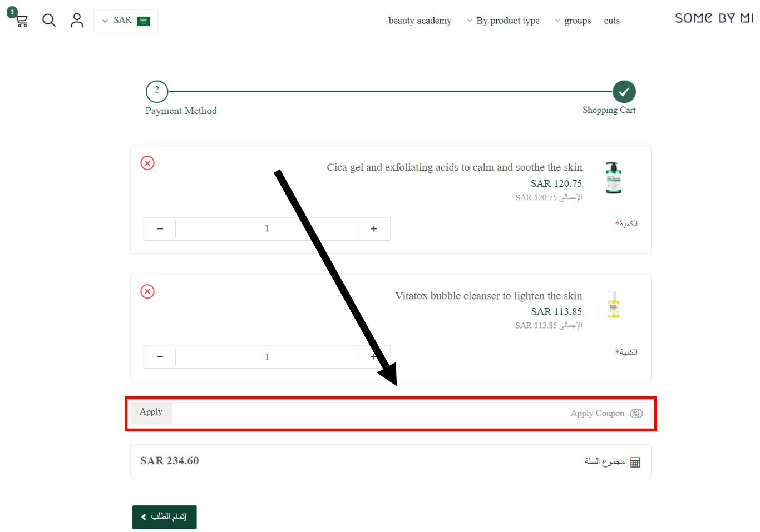Click the Payment Method step label

[x=181, y=111]
